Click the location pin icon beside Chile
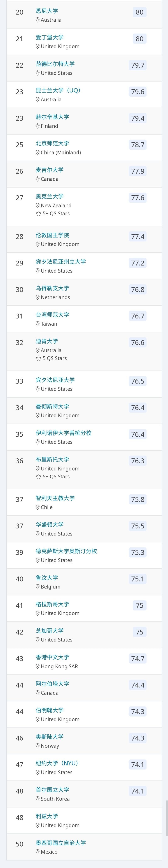The height and width of the screenshot is (868, 168). click(38, 507)
